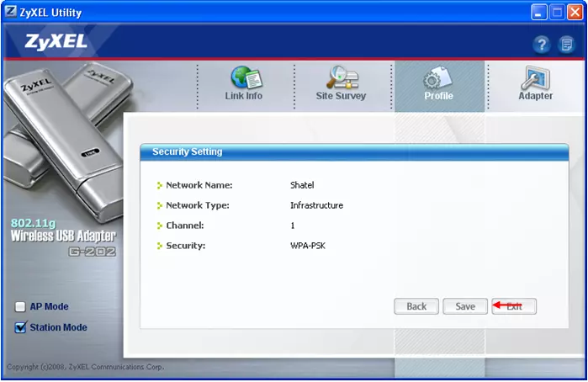Click the ZyXEL Utility title bar icon
Viewport: 588px width, 382px height.
(x=10, y=12)
